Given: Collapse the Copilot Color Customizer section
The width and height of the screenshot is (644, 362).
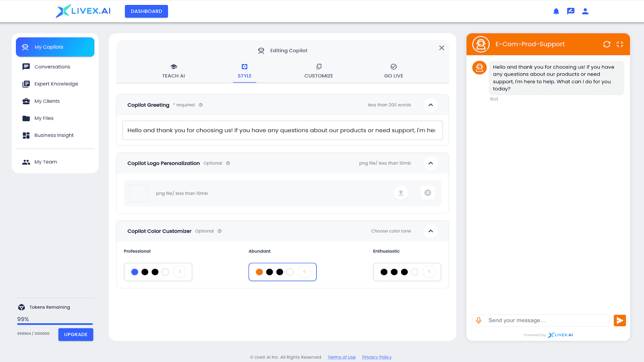Looking at the screenshot, I should (x=430, y=231).
